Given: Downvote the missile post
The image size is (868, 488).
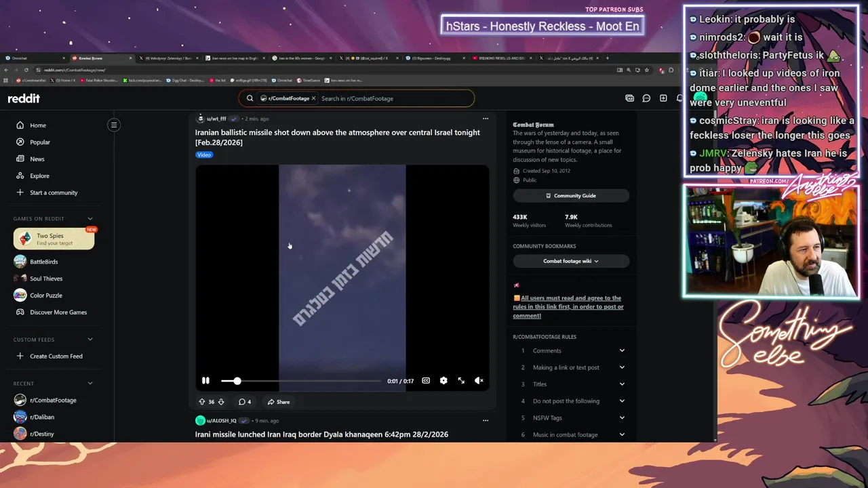Looking at the screenshot, I should click(221, 402).
